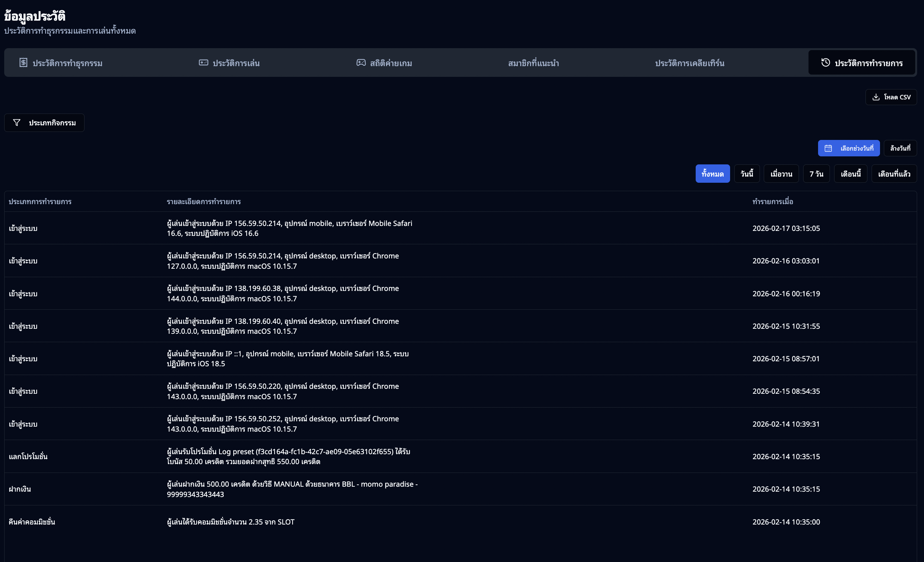Filter records by 7 วัน
Viewport: 924px width, 562px height.
coord(816,174)
